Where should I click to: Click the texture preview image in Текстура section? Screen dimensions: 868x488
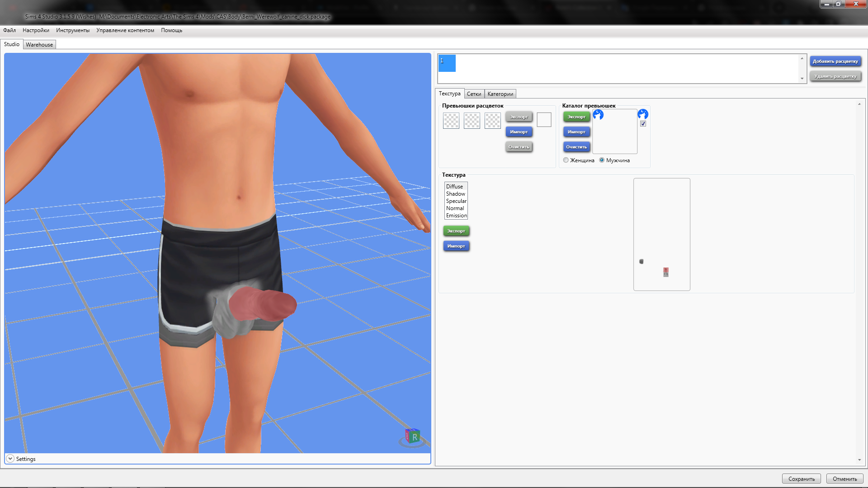662,235
